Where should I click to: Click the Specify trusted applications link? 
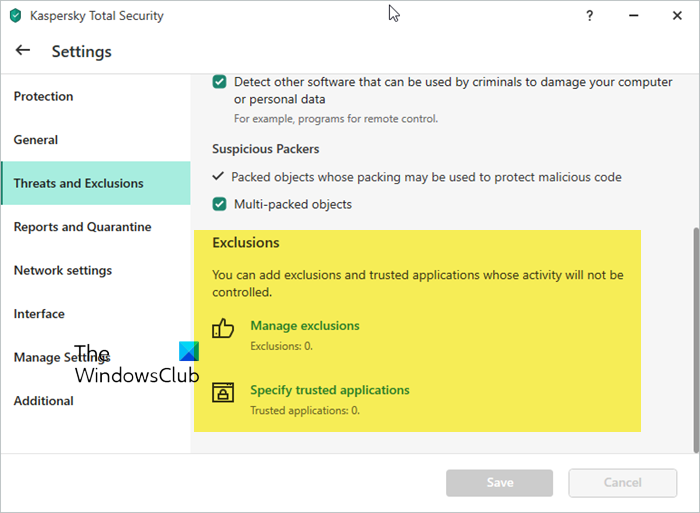click(x=330, y=390)
